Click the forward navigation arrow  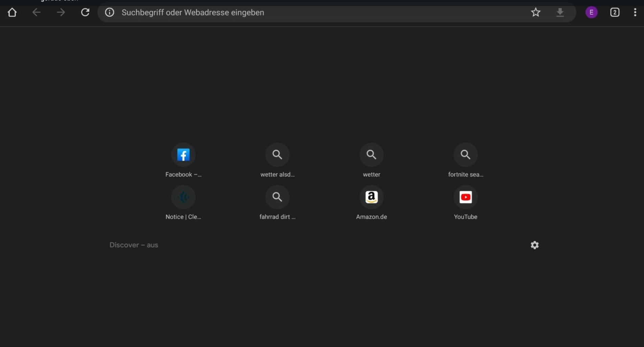coord(61,13)
